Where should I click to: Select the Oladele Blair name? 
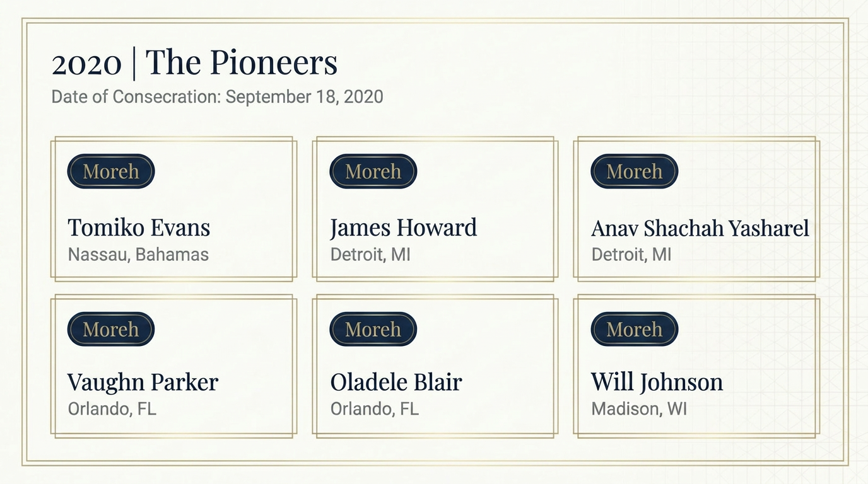tap(396, 382)
